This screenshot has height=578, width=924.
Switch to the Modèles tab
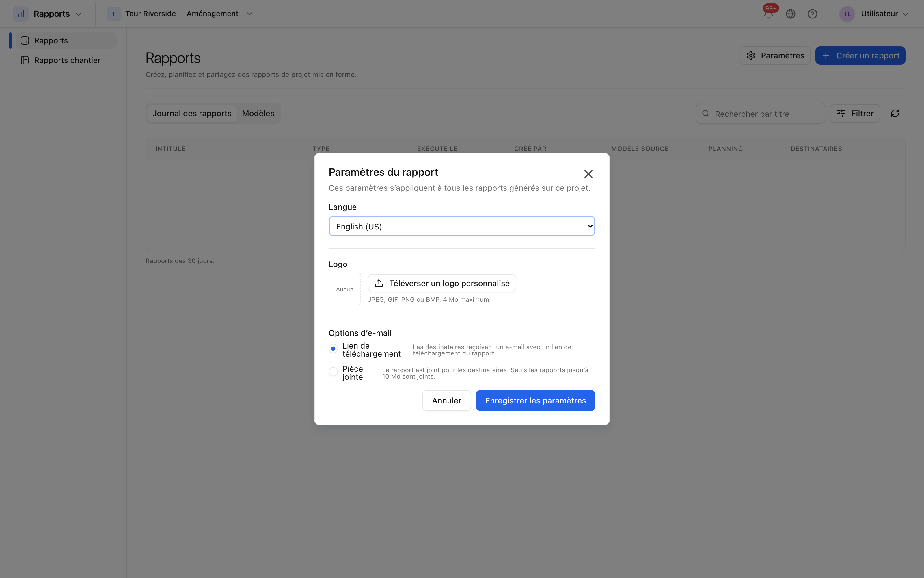point(258,114)
